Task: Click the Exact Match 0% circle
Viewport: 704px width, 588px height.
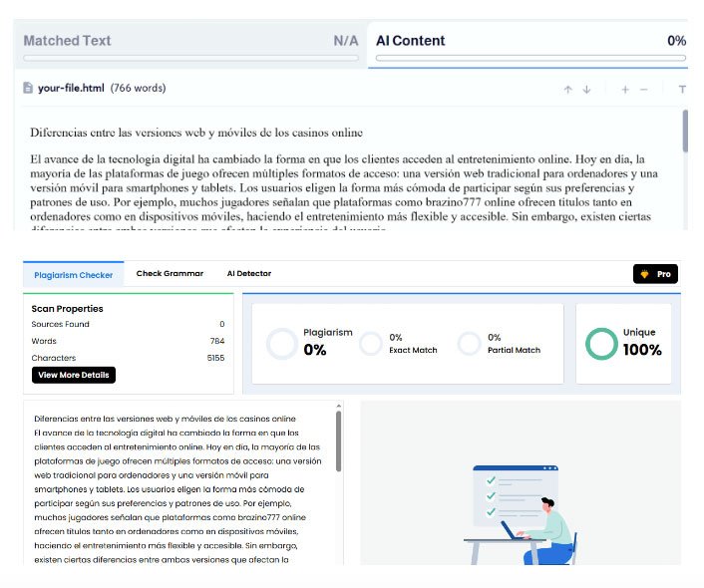Action: (371, 343)
